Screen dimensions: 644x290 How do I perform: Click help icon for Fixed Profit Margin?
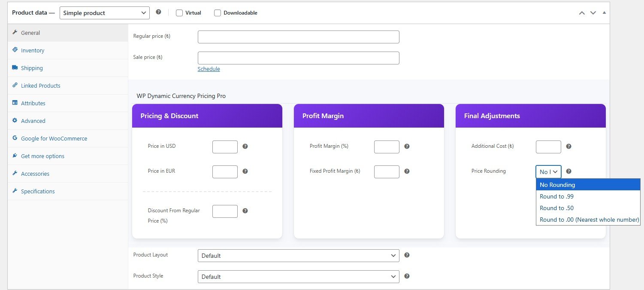tap(407, 171)
